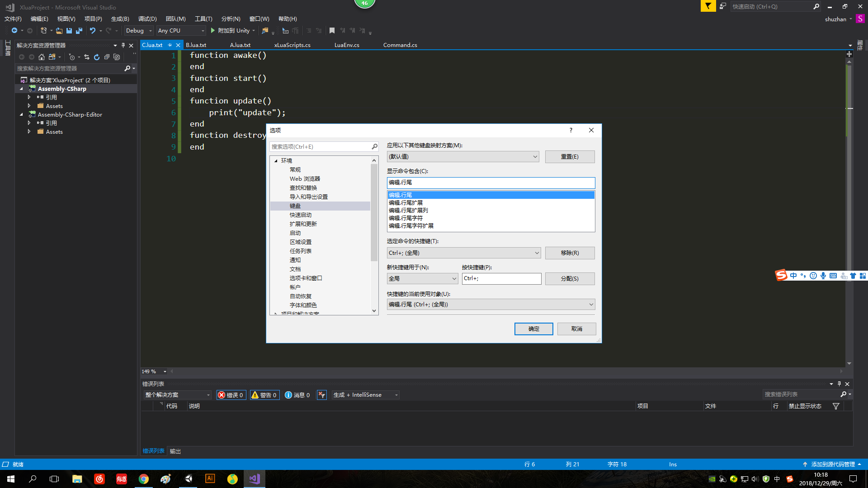
Task: Open Chrome from the Windows taskbar
Action: 144,479
